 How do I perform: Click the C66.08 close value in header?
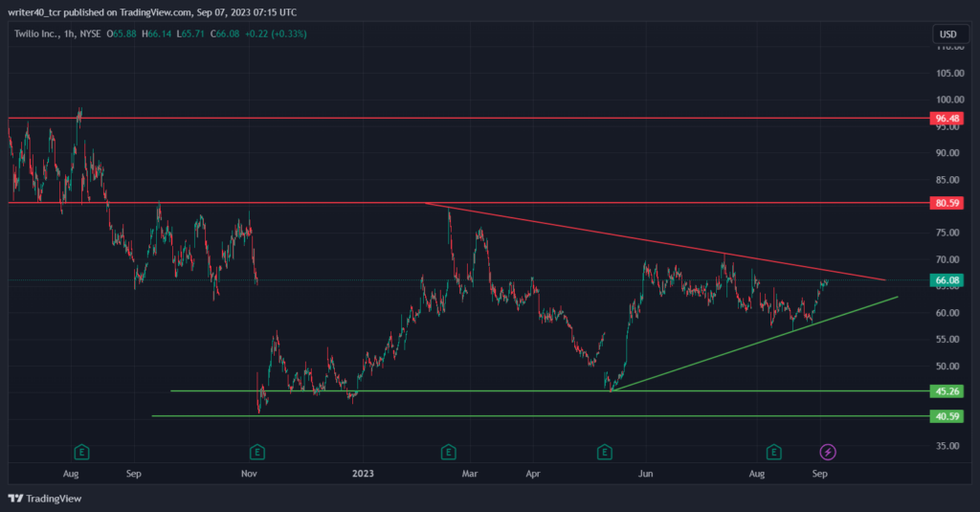(224, 33)
